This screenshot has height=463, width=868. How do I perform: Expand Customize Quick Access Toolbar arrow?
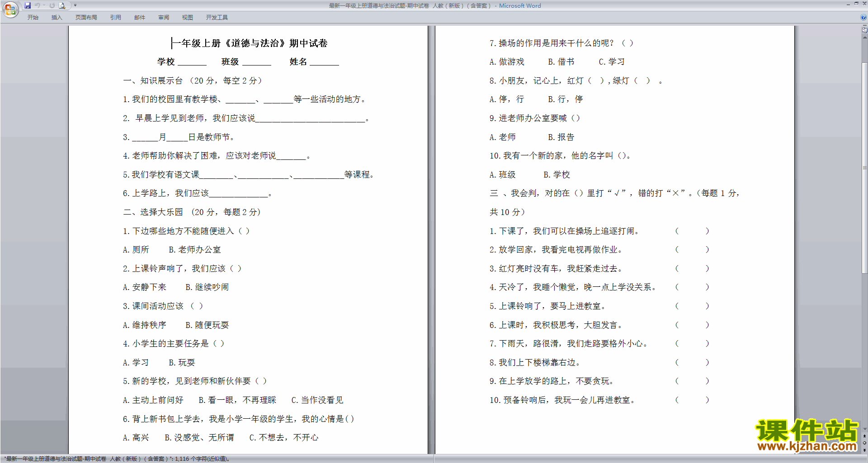pos(75,5)
